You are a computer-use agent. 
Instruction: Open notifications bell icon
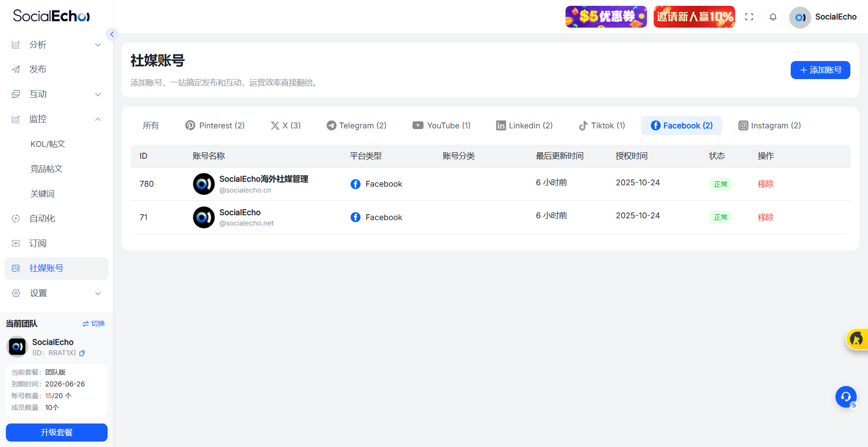pyautogui.click(x=773, y=17)
